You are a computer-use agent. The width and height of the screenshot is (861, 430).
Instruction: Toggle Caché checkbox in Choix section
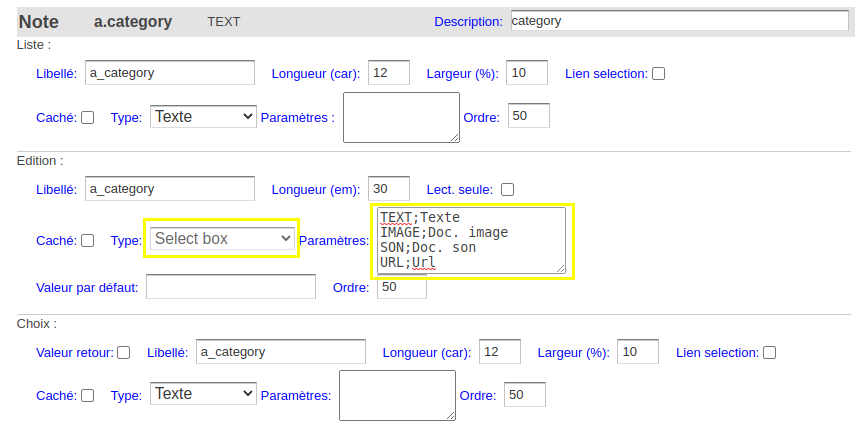coord(87,395)
